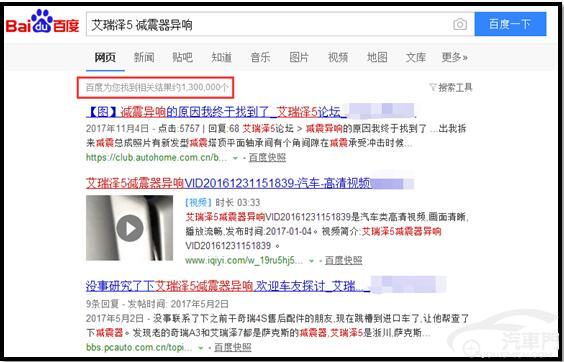Select the 图片 tab
Image resolution: width=564 pixels, height=362 pixels.
pyautogui.click(x=299, y=57)
